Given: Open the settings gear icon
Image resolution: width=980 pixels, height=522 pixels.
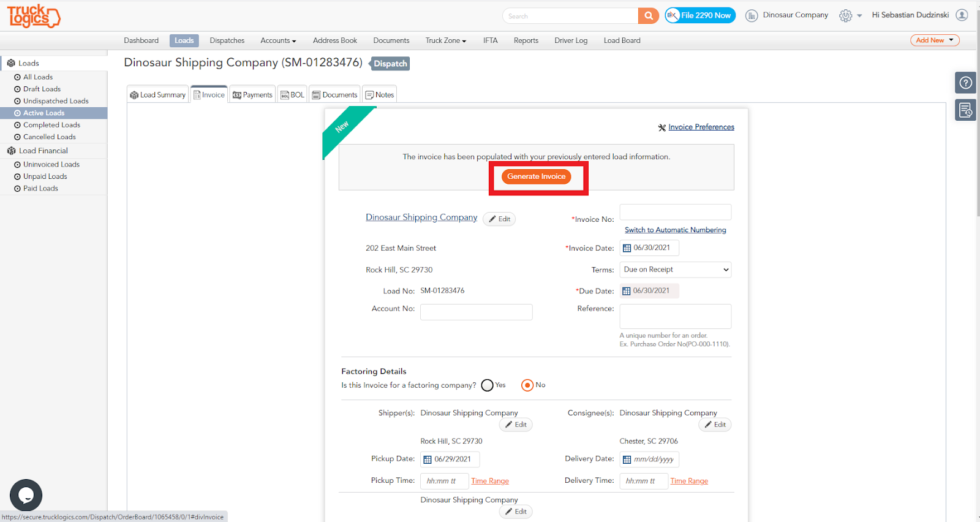Looking at the screenshot, I should tap(845, 16).
